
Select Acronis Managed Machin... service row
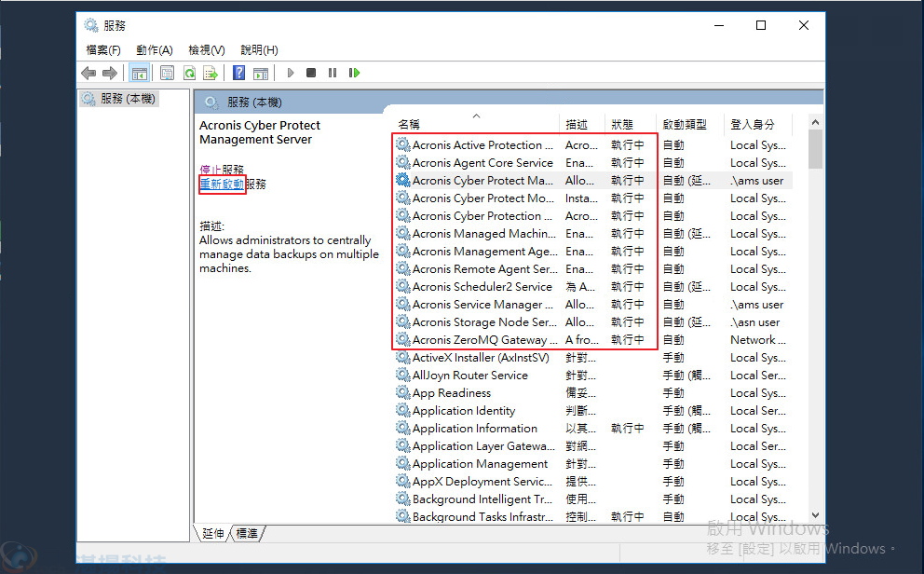pos(593,233)
